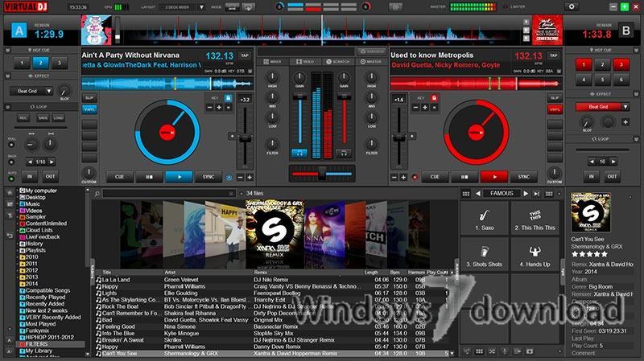
Task: Increase deck A loop length from 1/16
Action: pos(52,162)
